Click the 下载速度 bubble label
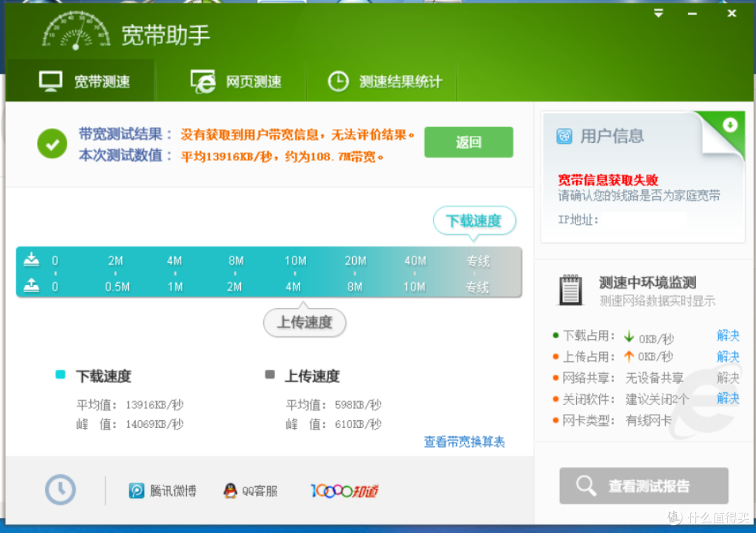The width and height of the screenshot is (756, 533). (475, 221)
